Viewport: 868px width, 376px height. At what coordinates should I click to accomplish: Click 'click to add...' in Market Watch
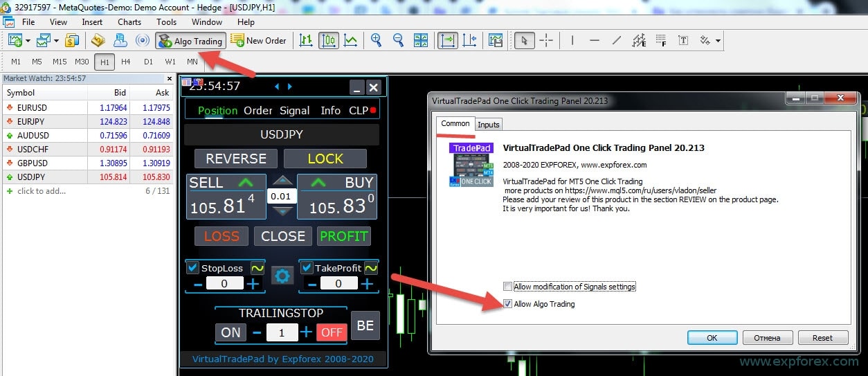pos(42,190)
